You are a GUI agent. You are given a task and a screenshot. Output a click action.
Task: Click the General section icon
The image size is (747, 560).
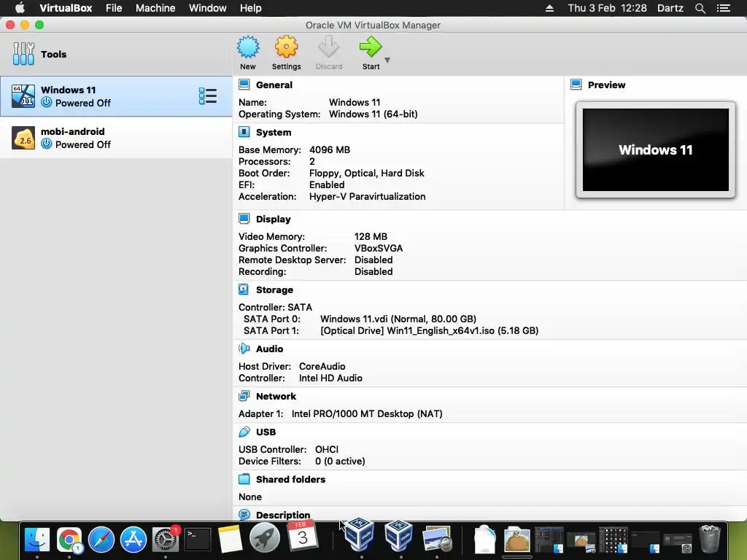point(244,85)
